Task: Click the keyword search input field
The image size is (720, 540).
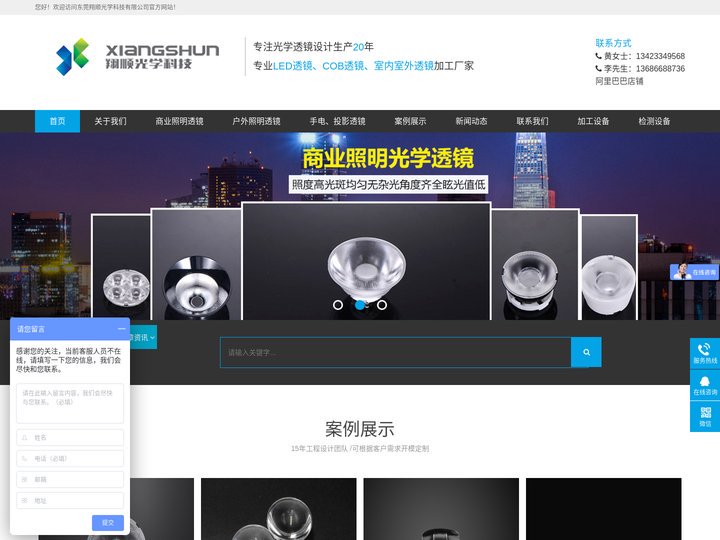Action: click(x=396, y=352)
